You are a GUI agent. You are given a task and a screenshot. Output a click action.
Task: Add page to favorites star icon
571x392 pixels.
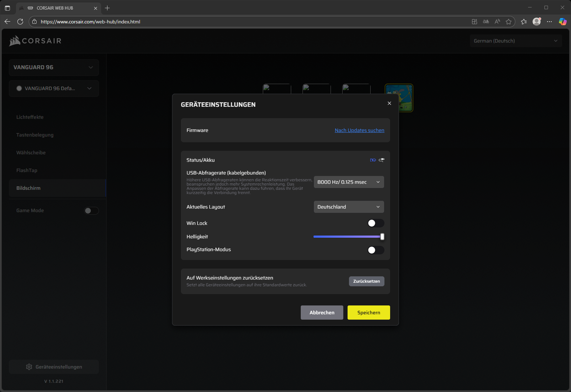509,22
